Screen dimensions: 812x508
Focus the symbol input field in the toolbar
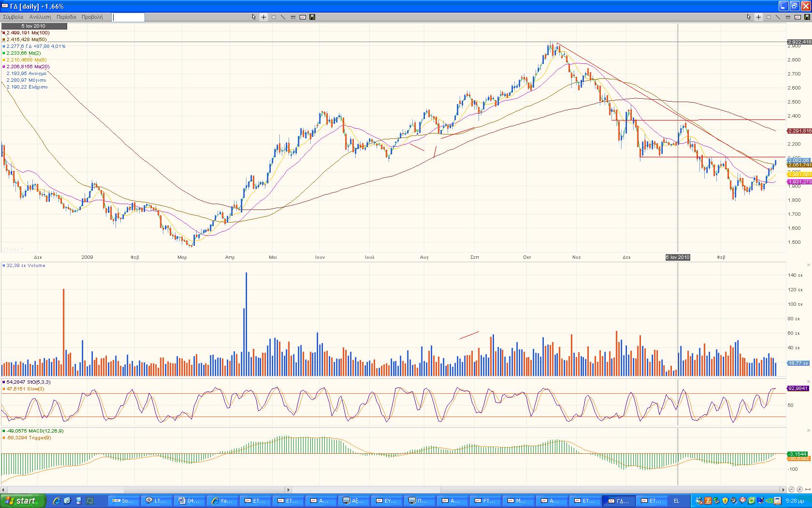(128, 17)
